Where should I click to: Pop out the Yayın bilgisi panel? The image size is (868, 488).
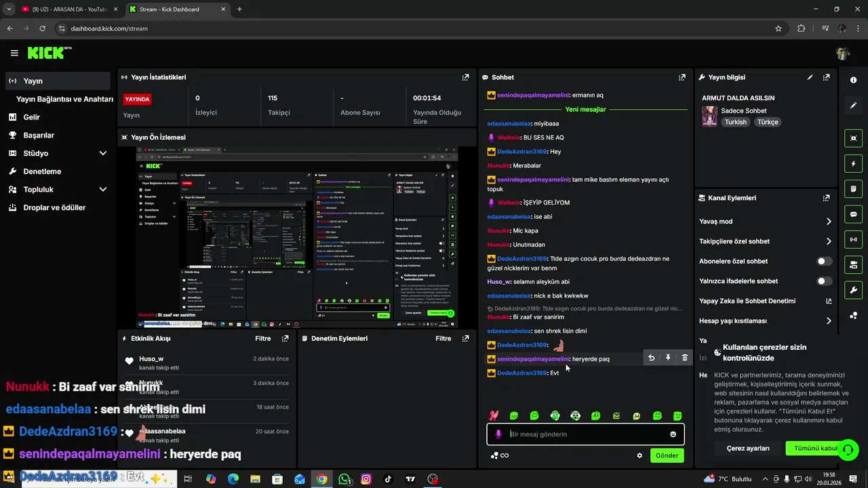click(x=826, y=77)
